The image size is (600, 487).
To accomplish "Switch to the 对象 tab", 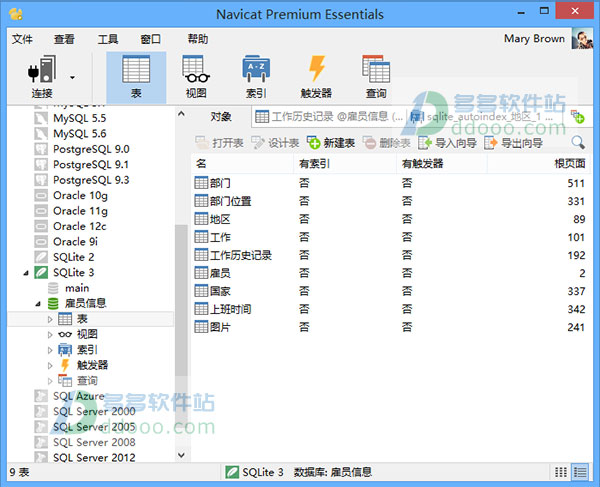I will pyautogui.click(x=221, y=116).
